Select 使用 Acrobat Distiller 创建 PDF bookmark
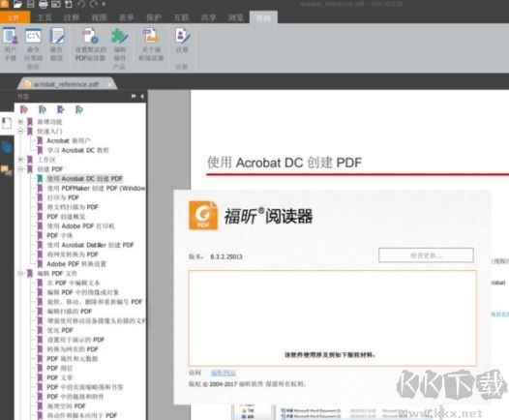The image size is (509, 420). pyautogui.click(x=90, y=245)
